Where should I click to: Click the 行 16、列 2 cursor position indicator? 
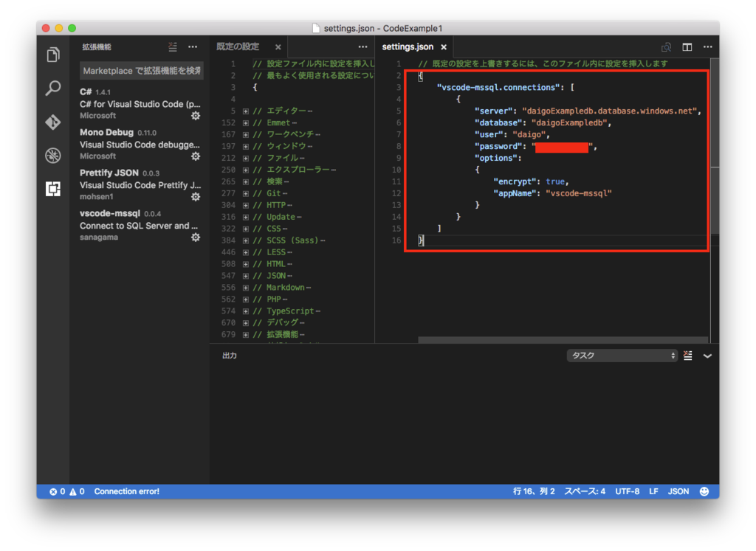tap(534, 491)
